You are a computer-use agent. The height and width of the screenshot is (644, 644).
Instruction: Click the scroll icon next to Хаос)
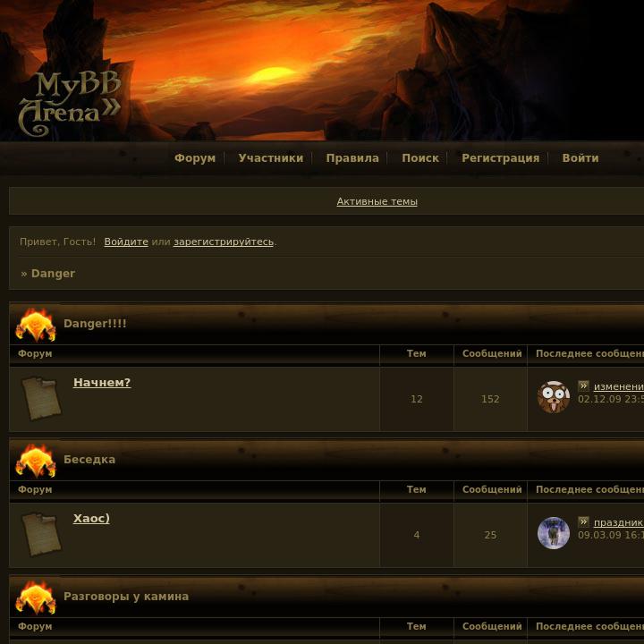[41, 535]
